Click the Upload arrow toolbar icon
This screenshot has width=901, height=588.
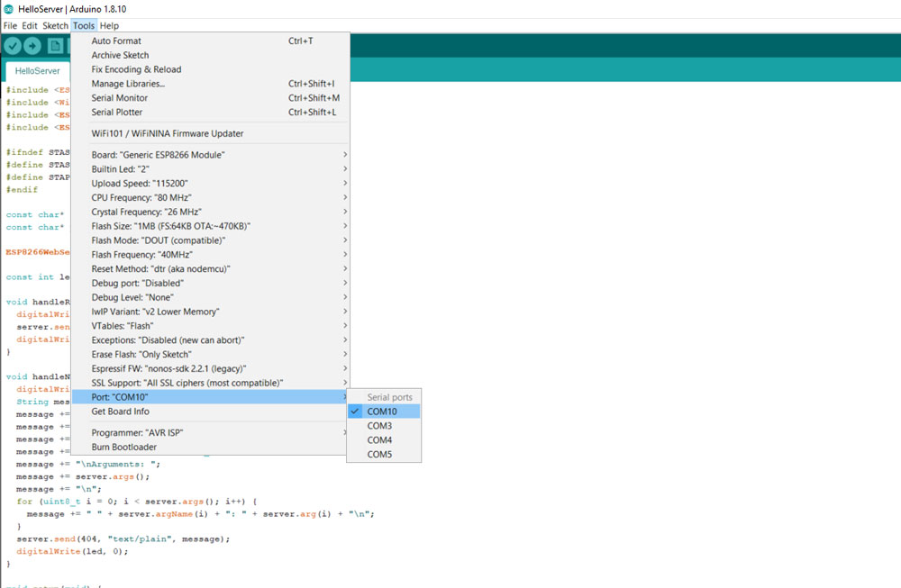pos(32,45)
